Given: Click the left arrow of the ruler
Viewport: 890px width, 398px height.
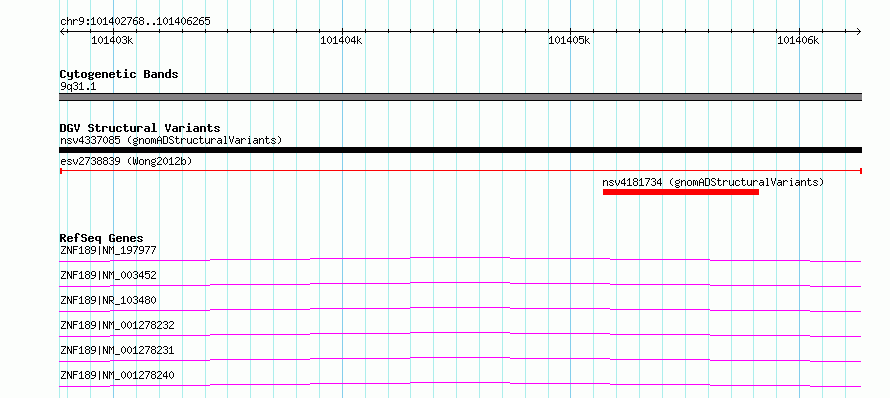Looking at the screenshot, I should point(62,31).
